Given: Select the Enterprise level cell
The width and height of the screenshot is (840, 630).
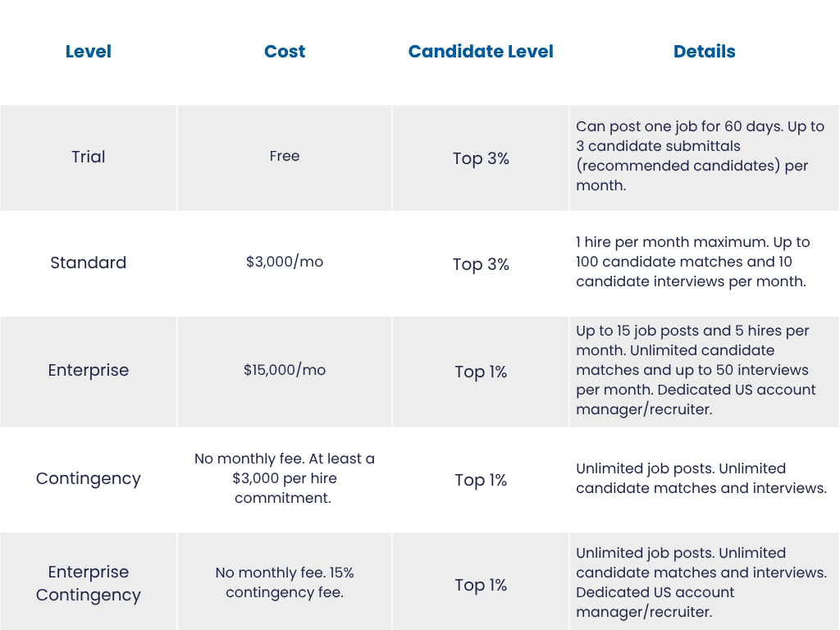Looking at the screenshot, I should pos(89,370).
